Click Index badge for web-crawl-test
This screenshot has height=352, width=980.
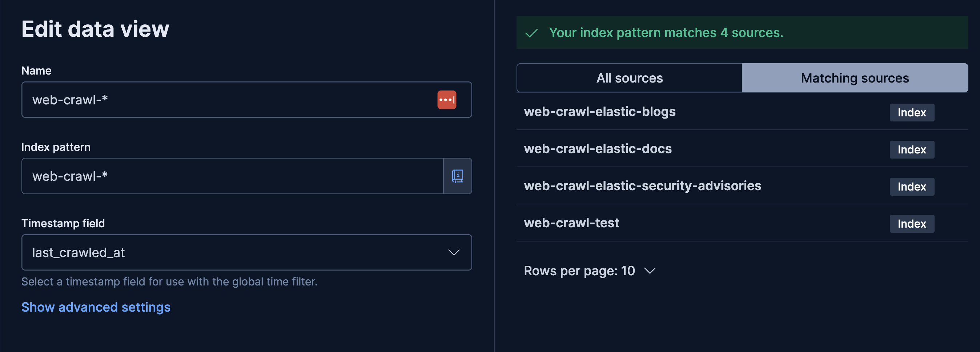tap(911, 224)
